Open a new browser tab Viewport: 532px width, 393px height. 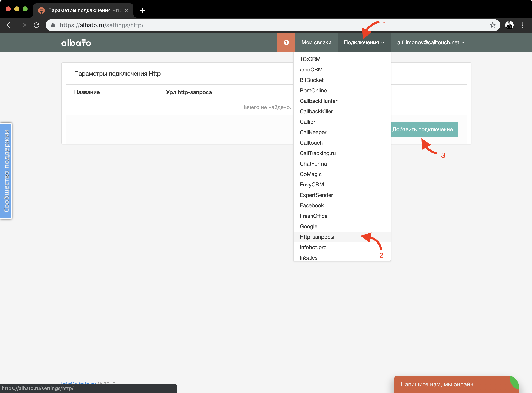[x=143, y=10]
